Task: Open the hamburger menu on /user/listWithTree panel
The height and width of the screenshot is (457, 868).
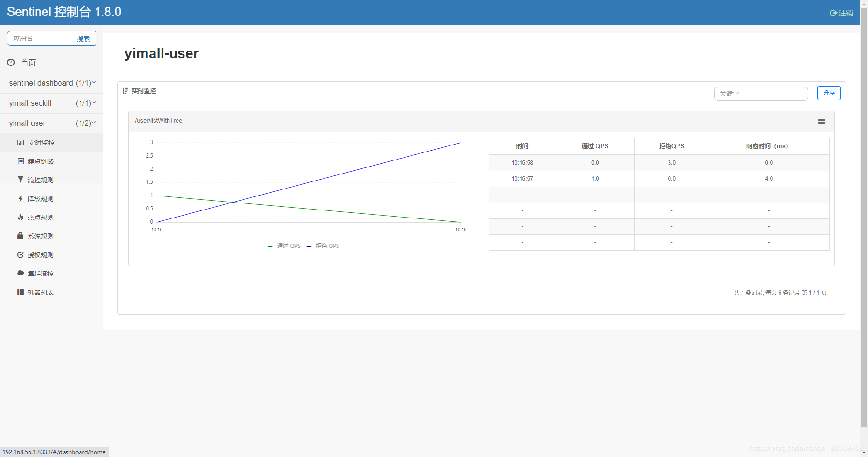Action: [822, 122]
